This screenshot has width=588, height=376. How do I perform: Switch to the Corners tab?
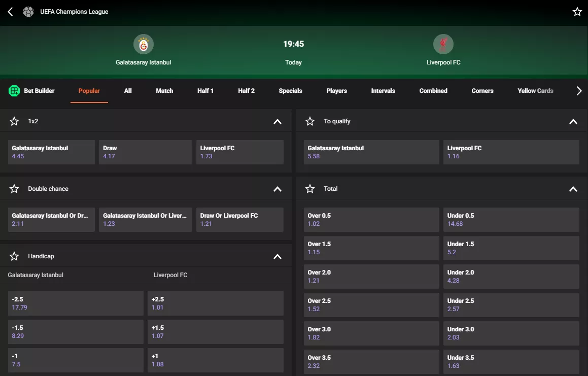[x=482, y=90]
